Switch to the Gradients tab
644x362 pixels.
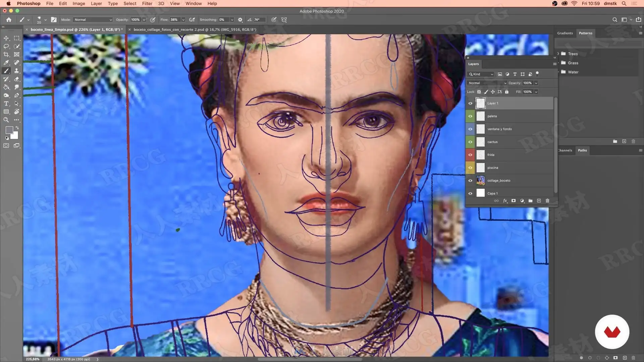click(x=565, y=33)
